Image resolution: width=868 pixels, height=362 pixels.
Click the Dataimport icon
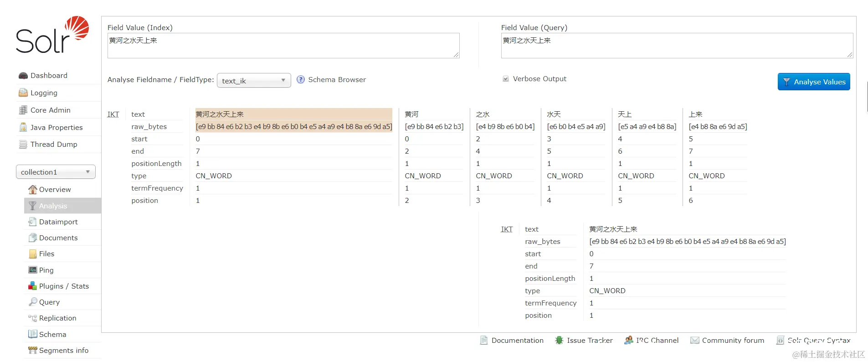pos(32,222)
